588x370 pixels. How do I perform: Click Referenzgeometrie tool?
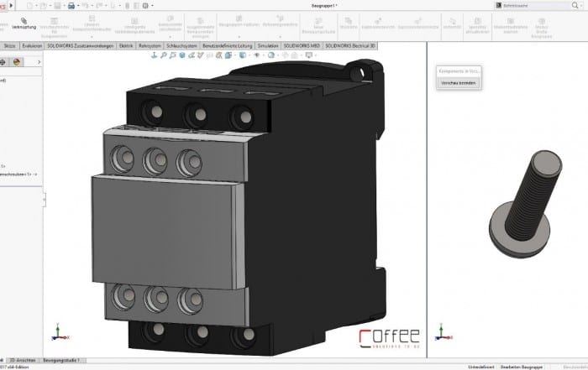pos(280,22)
